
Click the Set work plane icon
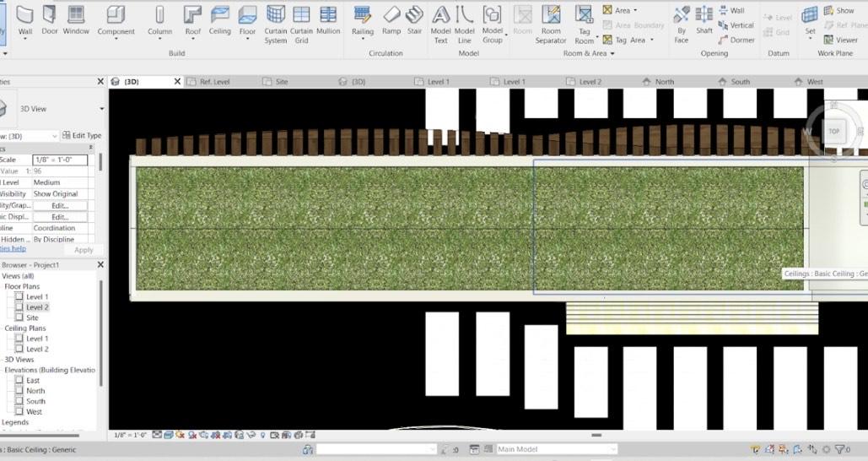click(x=810, y=15)
